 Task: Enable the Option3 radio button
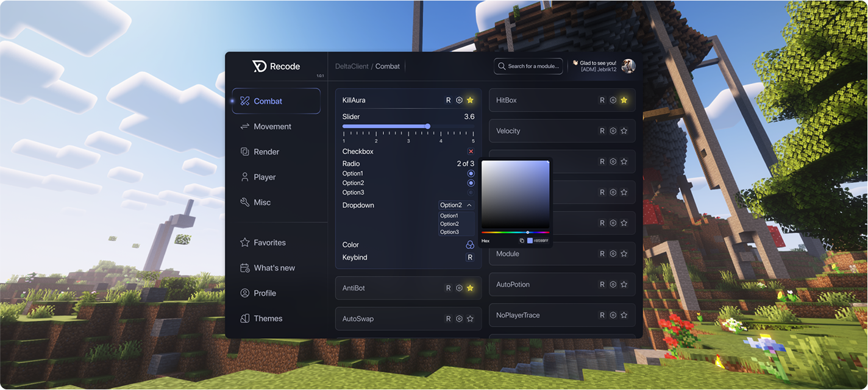point(471,193)
